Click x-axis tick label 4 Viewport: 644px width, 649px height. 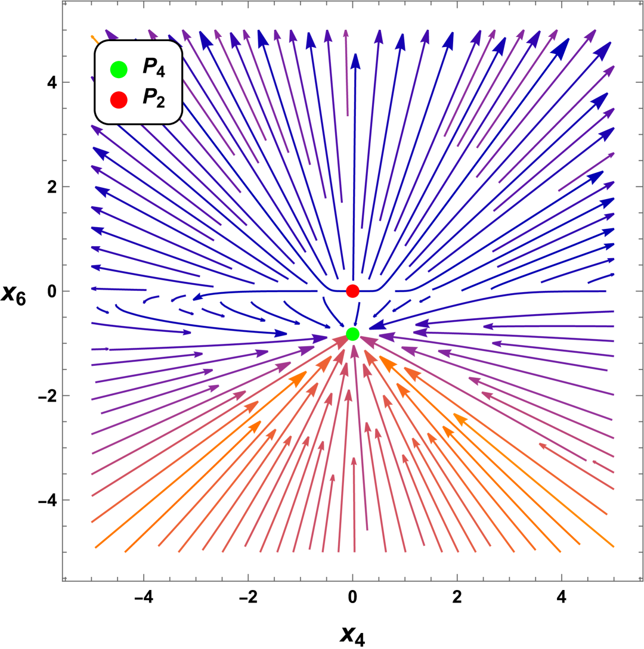[x=561, y=597]
